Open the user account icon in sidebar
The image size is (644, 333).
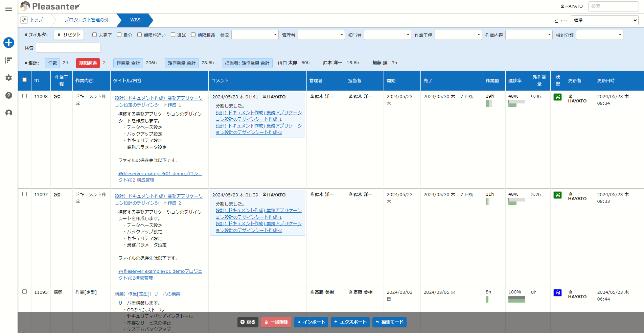click(9, 113)
